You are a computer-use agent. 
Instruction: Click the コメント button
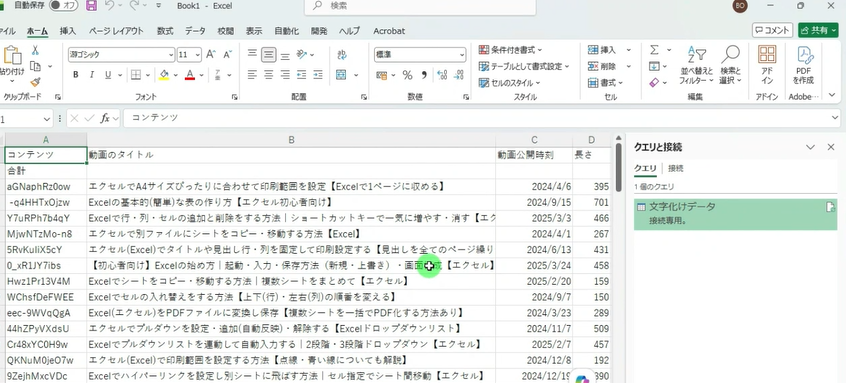coord(773,30)
